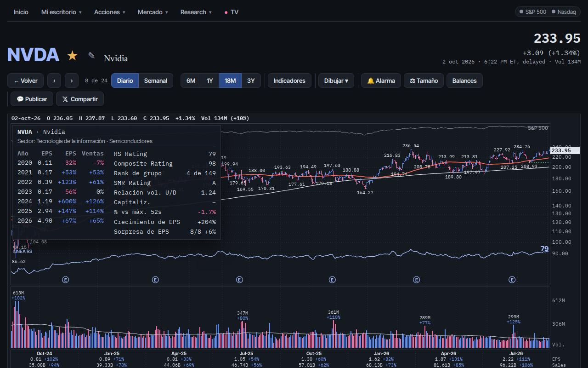Screen dimensions: 588x368
Task: Open the Tamaño position size calculator
Action: [424, 80]
